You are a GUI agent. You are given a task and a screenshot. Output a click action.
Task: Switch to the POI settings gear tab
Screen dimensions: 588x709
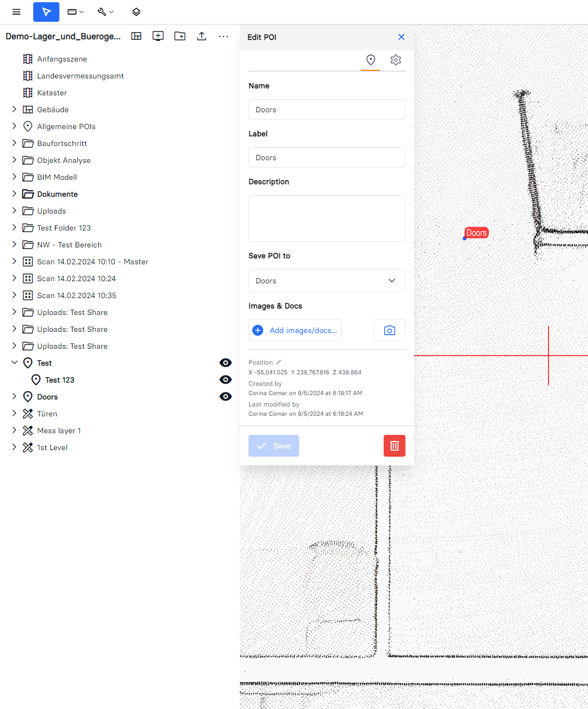coord(396,60)
